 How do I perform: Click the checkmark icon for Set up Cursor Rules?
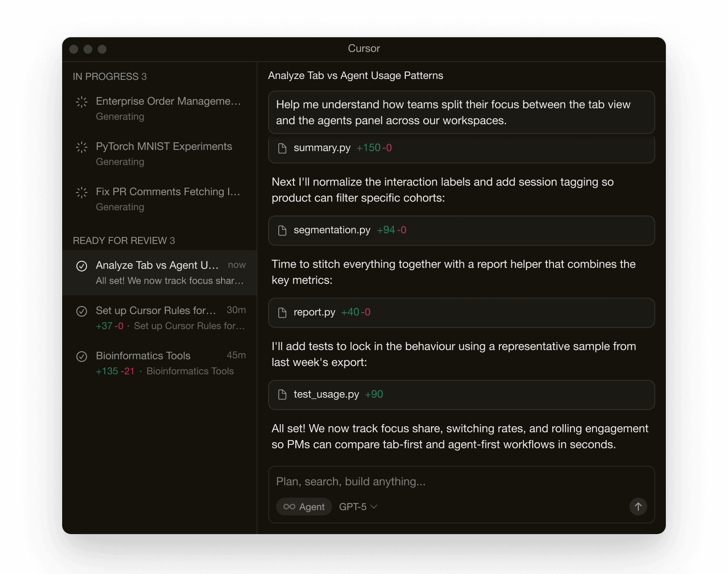(x=82, y=311)
